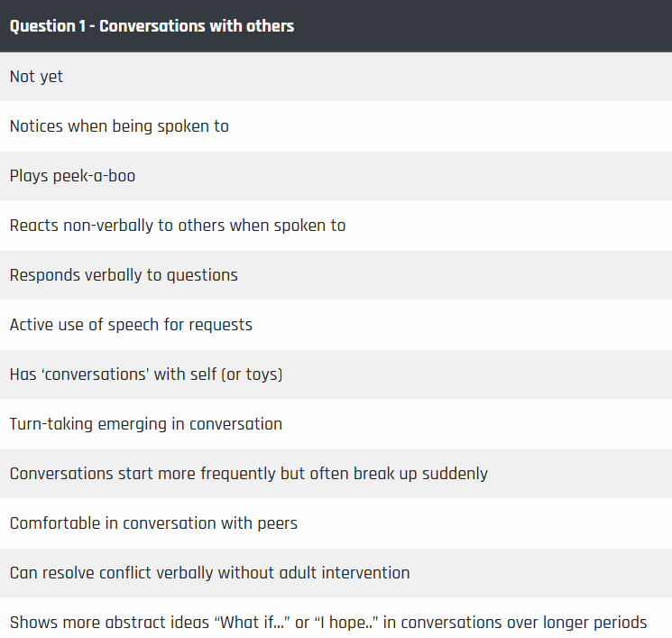Click the 'Question 1 - Conversations with others' header
This screenshot has height=638, width=672.
coord(336,26)
